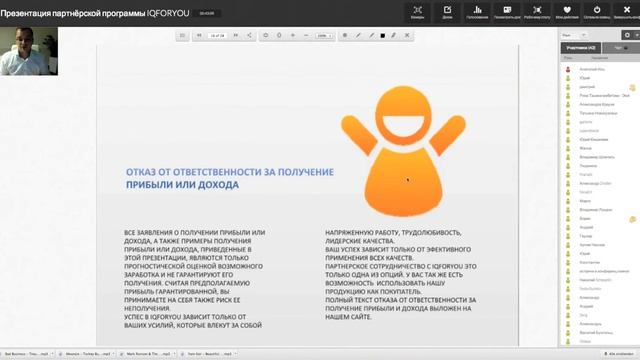Select participant Мария in the list

click(x=585, y=201)
